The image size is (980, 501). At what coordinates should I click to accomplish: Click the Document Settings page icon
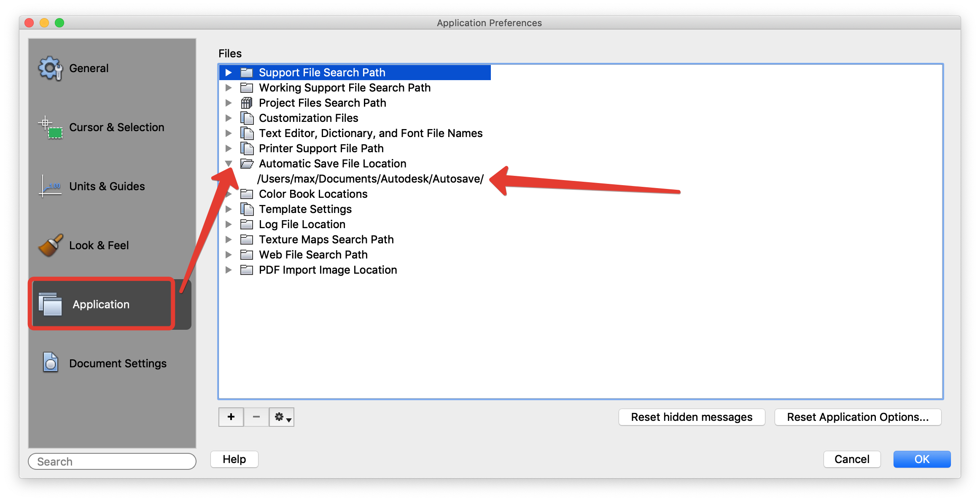51,363
